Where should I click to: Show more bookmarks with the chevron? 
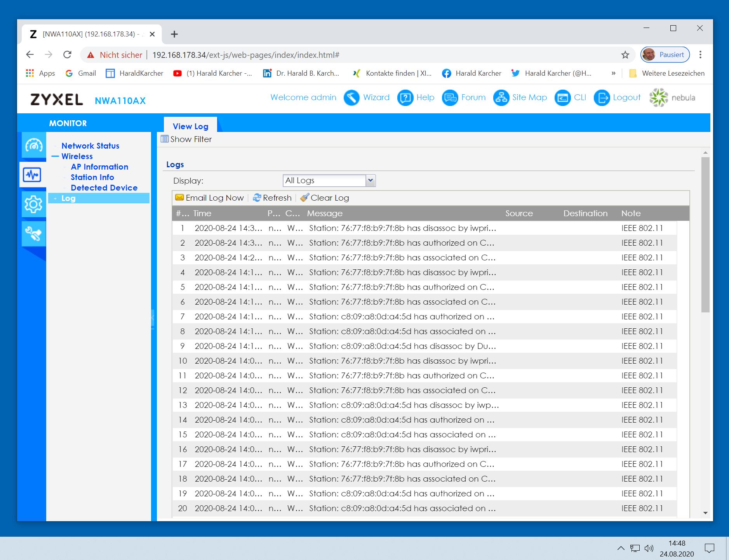point(613,73)
